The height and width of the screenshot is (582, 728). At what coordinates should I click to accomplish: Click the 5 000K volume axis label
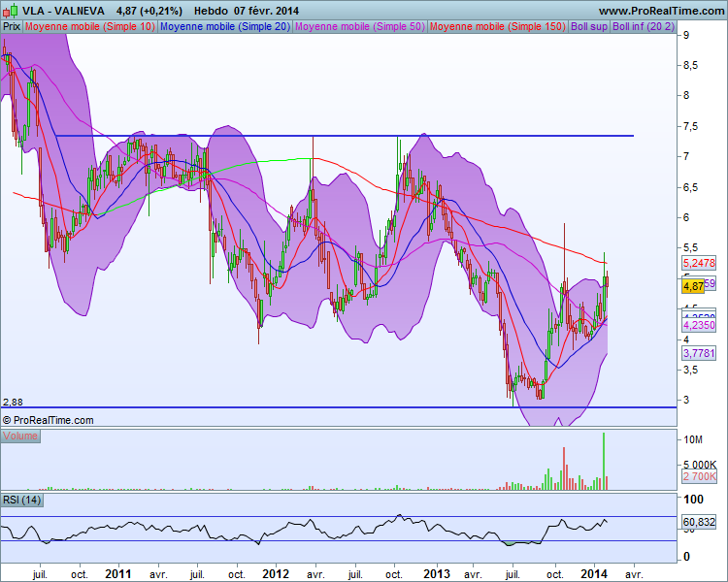pyautogui.click(x=700, y=464)
